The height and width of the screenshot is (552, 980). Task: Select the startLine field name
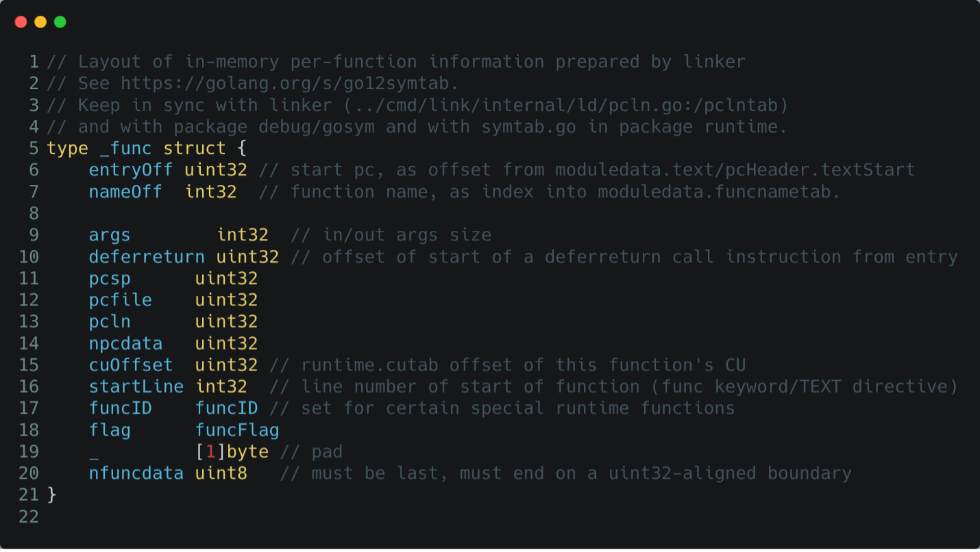(136, 387)
